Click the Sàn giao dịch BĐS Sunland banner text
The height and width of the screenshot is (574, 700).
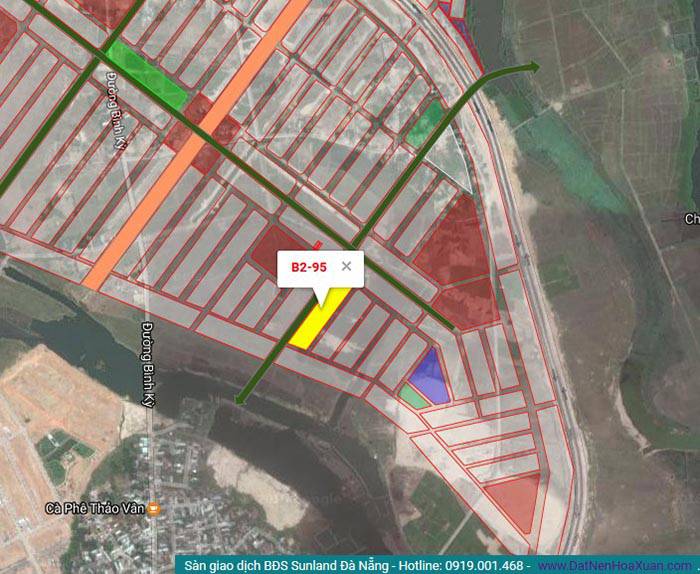[300, 565]
